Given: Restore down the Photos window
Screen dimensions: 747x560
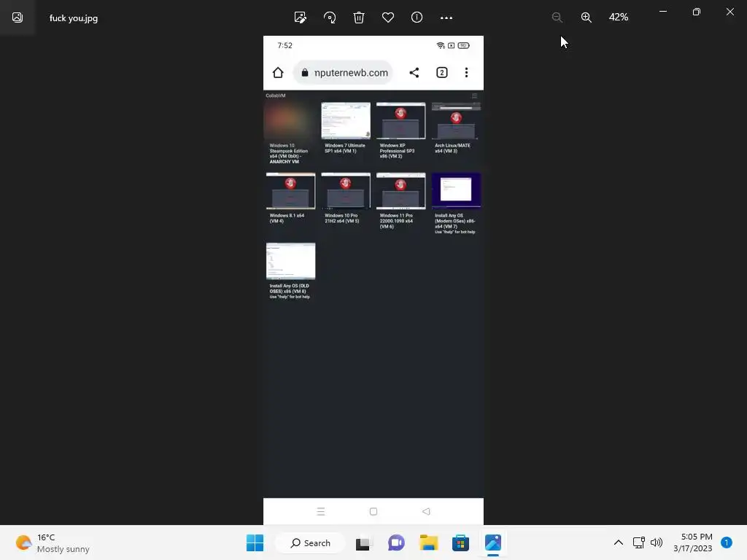Looking at the screenshot, I should [697, 12].
